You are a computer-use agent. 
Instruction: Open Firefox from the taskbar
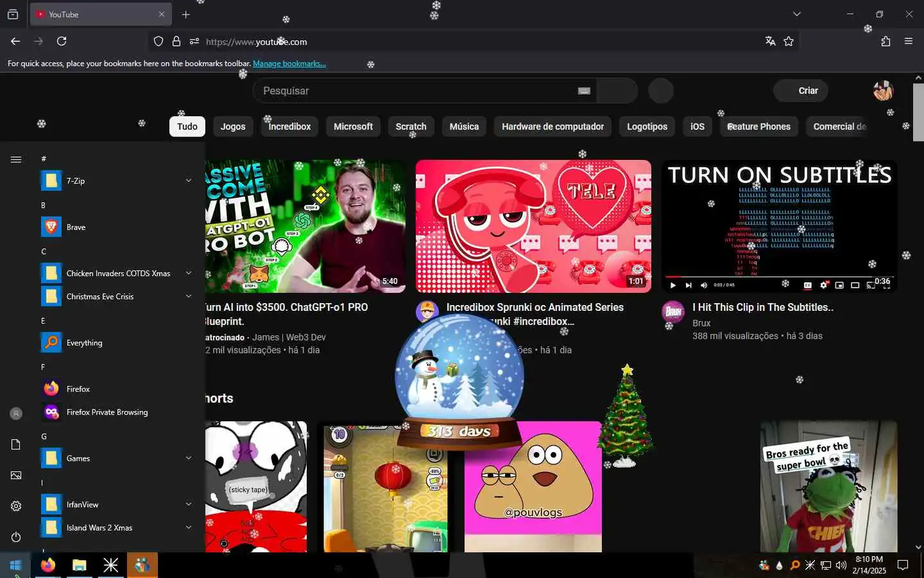click(48, 565)
